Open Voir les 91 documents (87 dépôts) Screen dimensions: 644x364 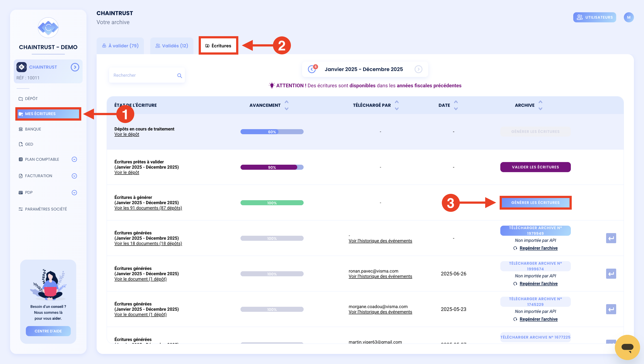coord(148,208)
